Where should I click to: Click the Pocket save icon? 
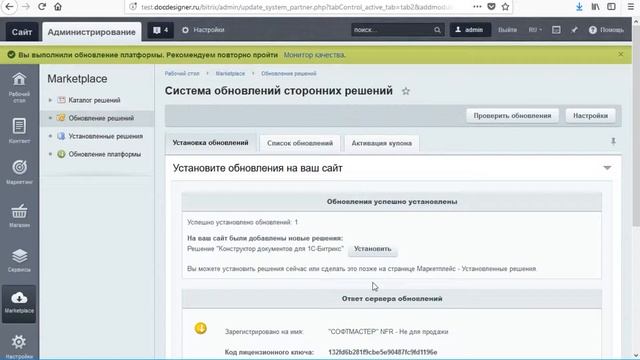(491, 7)
